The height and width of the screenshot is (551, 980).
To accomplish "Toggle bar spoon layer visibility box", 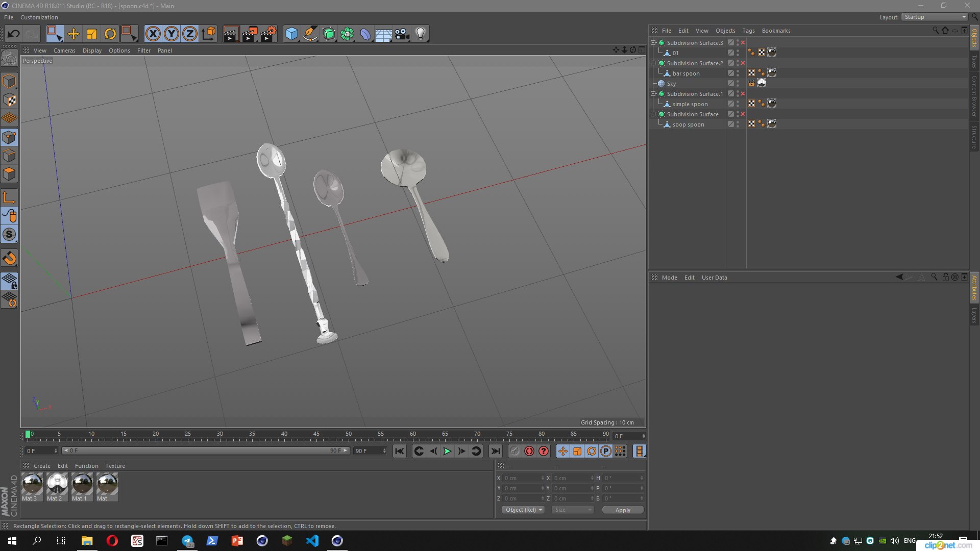I will click(x=731, y=73).
